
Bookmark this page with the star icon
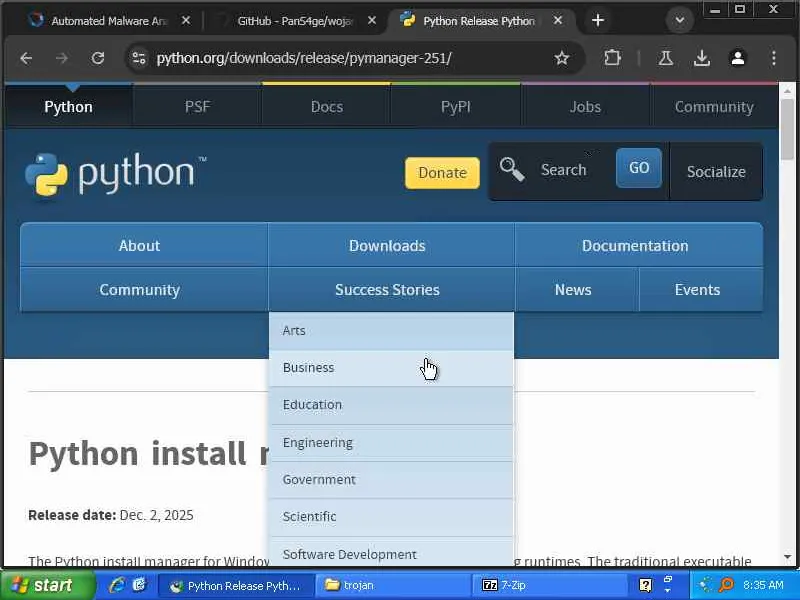(x=561, y=58)
